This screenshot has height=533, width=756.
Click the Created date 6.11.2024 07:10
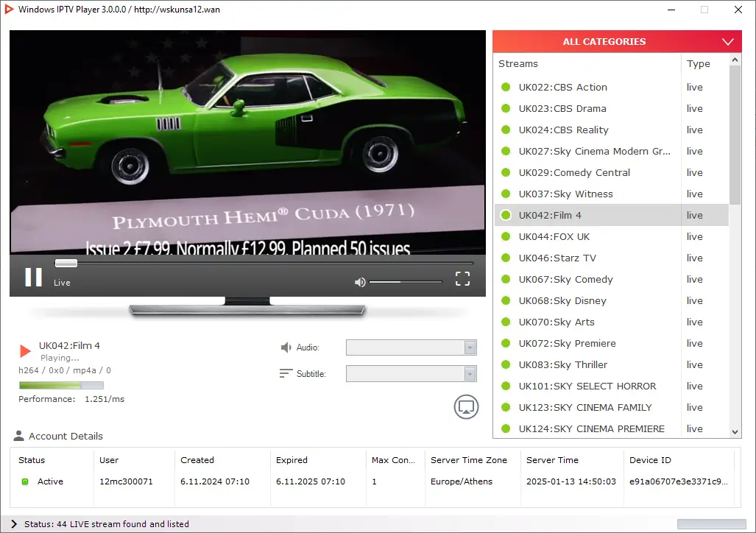(215, 481)
